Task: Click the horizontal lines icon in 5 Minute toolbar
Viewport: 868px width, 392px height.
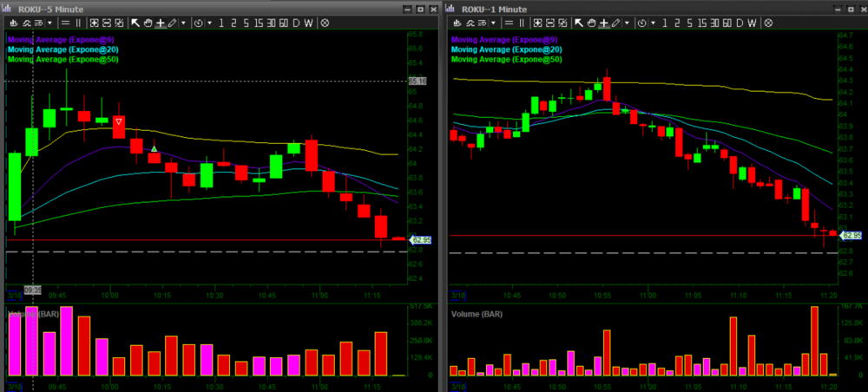Action: click(x=65, y=23)
